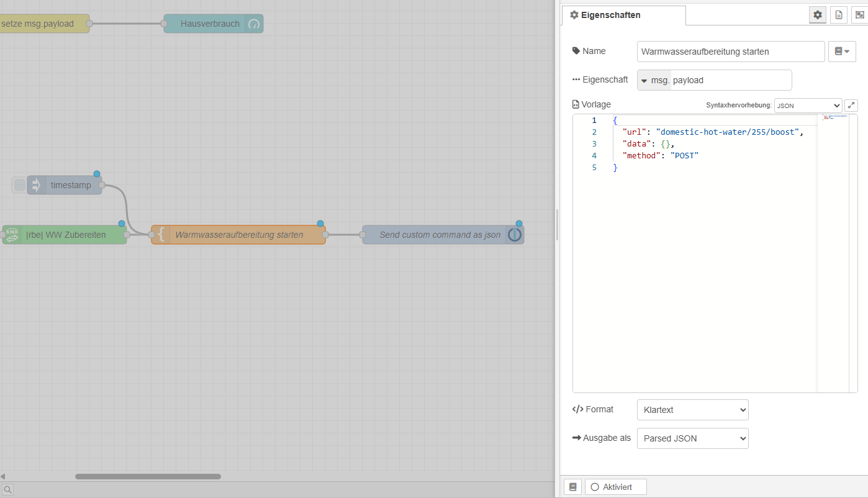Click the horizontal canvas scrollbar thumb
Screen dimensions: 868x498
tap(148, 477)
